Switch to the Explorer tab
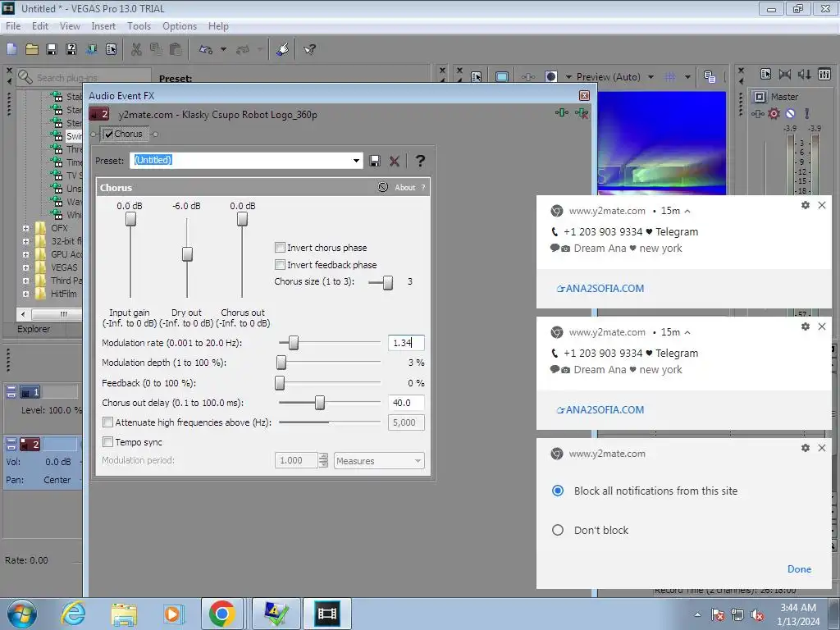Viewport: 840px width, 630px height. coord(34,329)
